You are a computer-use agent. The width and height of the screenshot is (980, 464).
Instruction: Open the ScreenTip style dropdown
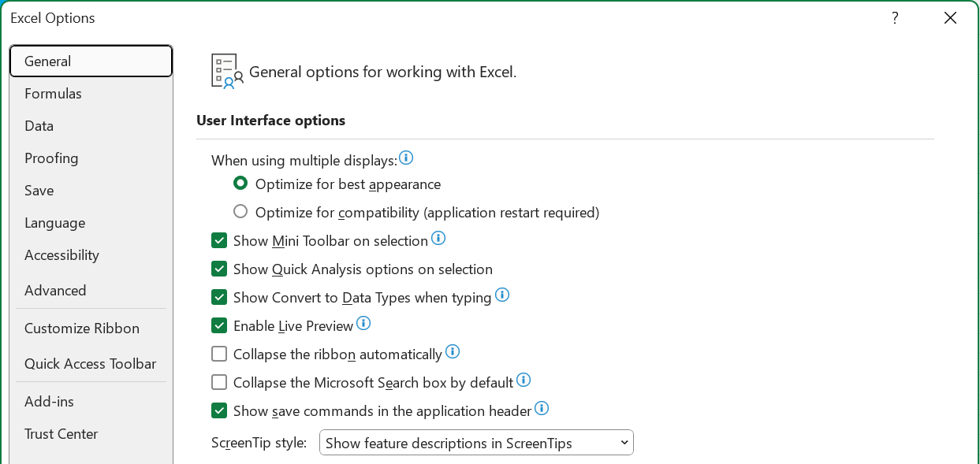(476, 443)
